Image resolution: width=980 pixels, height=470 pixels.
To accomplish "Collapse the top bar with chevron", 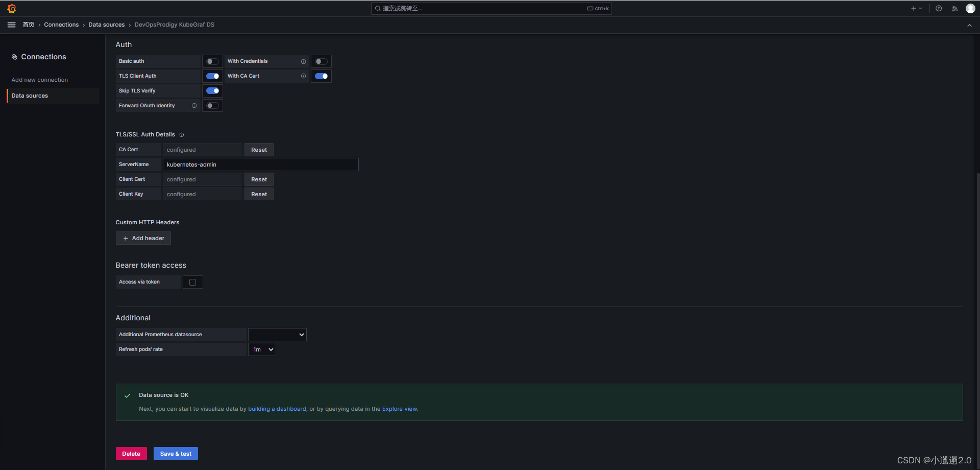I will coord(969,25).
